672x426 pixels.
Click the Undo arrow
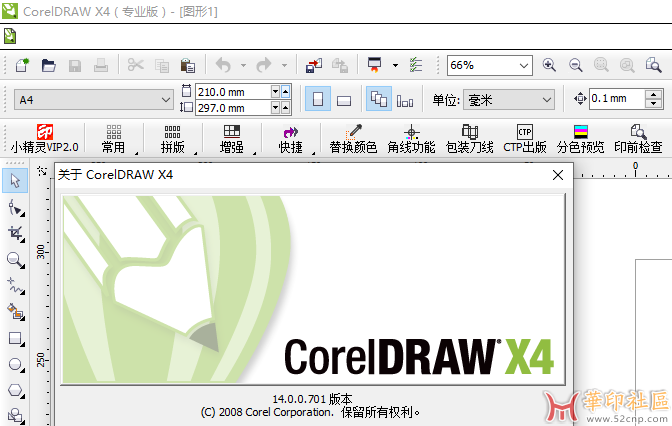click(x=223, y=65)
